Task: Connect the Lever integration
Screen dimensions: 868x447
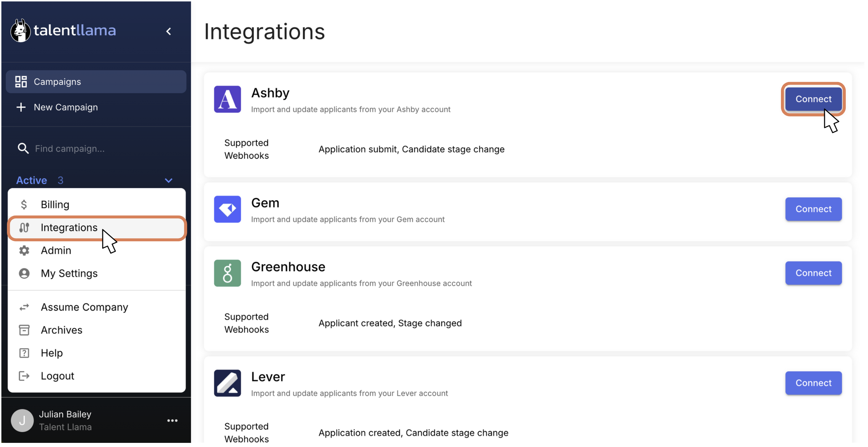Action: coord(813,383)
